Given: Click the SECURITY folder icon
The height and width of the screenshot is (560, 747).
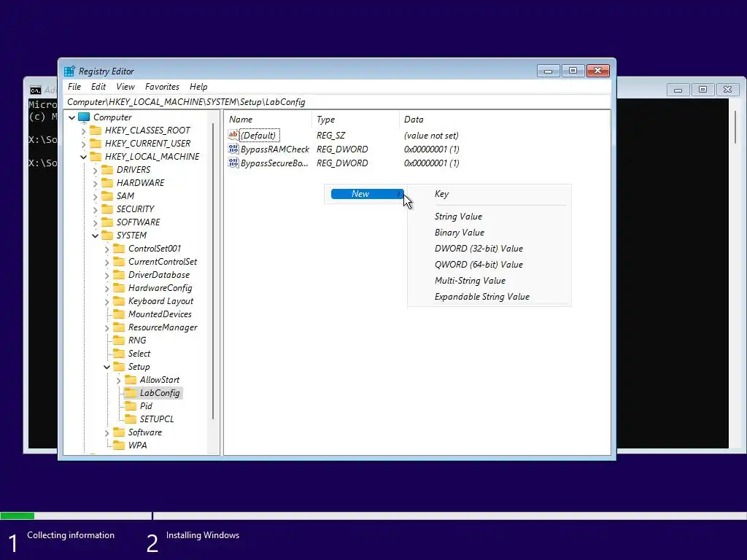Looking at the screenshot, I should coord(108,209).
